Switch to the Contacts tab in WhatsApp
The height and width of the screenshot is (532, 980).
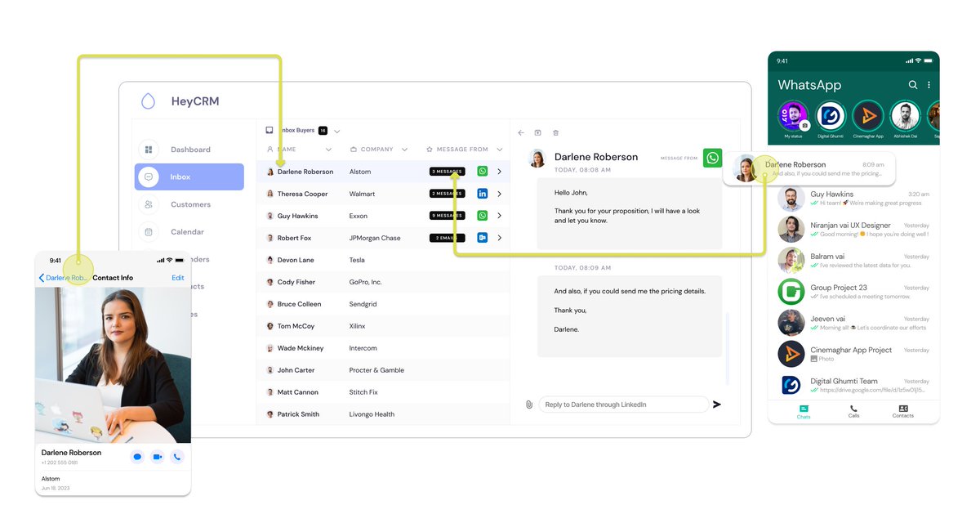[x=903, y=412]
